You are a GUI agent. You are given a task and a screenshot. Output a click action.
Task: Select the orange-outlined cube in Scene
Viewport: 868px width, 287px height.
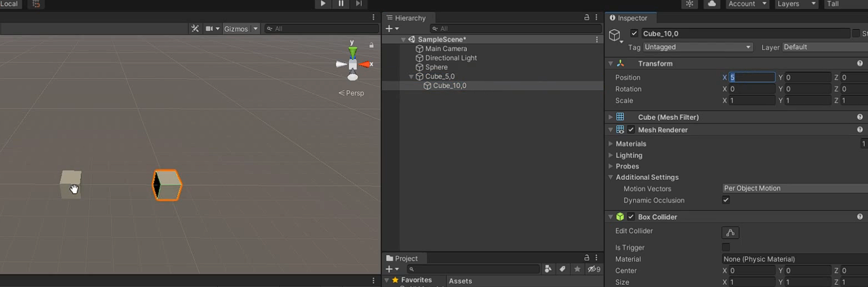[x=167, y=185]
